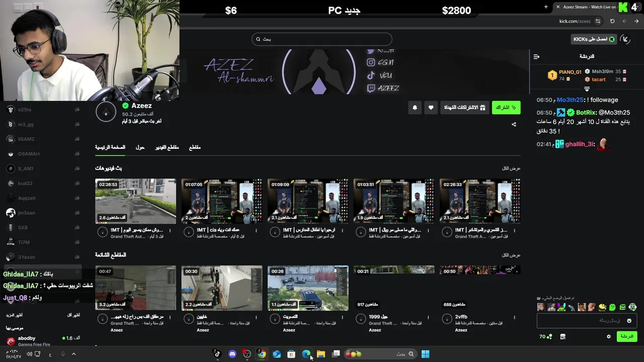Open the channel points balance showing 70
Image resolution: width=644 pixels, height=362 pixels.
pyautogui.click(x=546, y=336)
